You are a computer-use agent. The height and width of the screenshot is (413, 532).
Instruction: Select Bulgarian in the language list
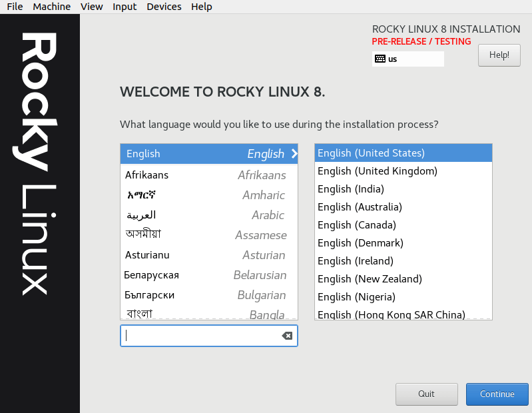coord(209,295)
